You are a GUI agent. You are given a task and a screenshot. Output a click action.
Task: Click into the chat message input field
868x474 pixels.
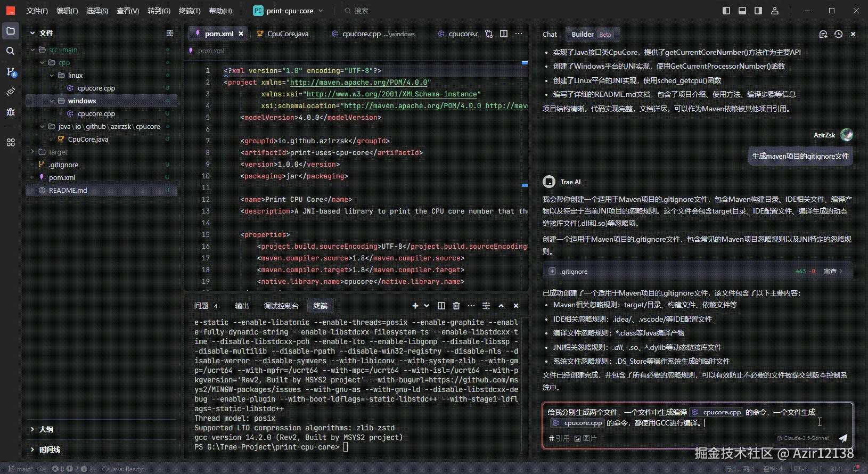[698, 418]
